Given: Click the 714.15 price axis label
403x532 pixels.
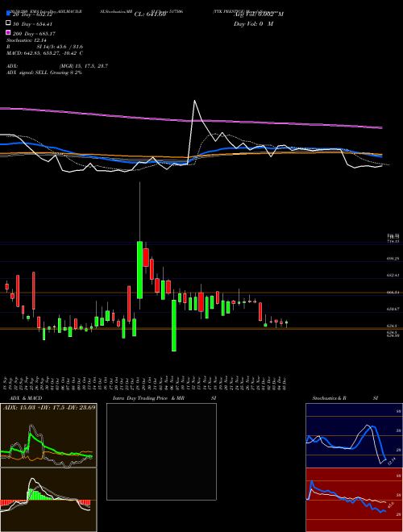Looking at the screenshot, I should coord(393,242).
